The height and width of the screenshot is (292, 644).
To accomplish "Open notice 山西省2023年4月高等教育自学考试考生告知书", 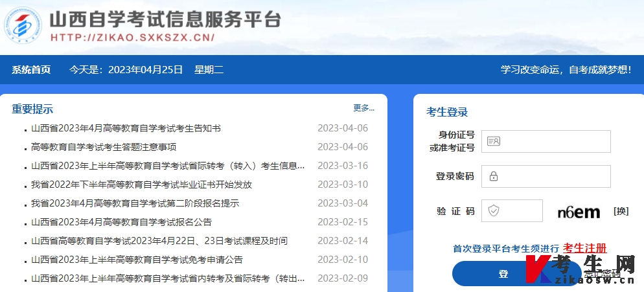I will (126, 129).
